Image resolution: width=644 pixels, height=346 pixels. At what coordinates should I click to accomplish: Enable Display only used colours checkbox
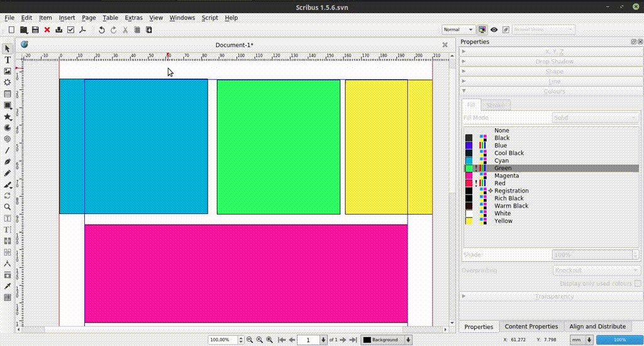pyautogui.click(x=636, y=284)
